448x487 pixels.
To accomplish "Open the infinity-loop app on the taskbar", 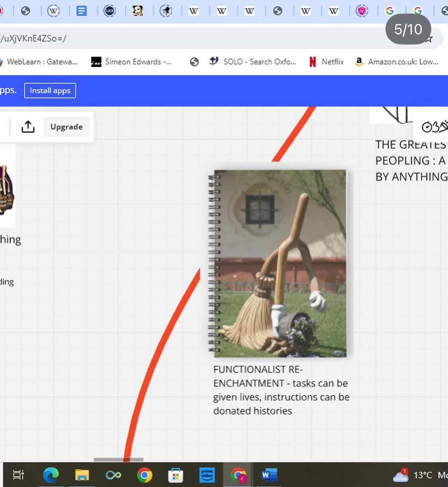I will [x=113, y=475].
